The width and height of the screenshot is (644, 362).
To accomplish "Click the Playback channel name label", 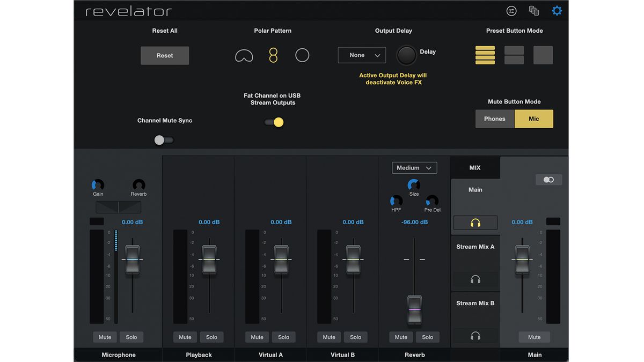I will [x=199, y=355].
